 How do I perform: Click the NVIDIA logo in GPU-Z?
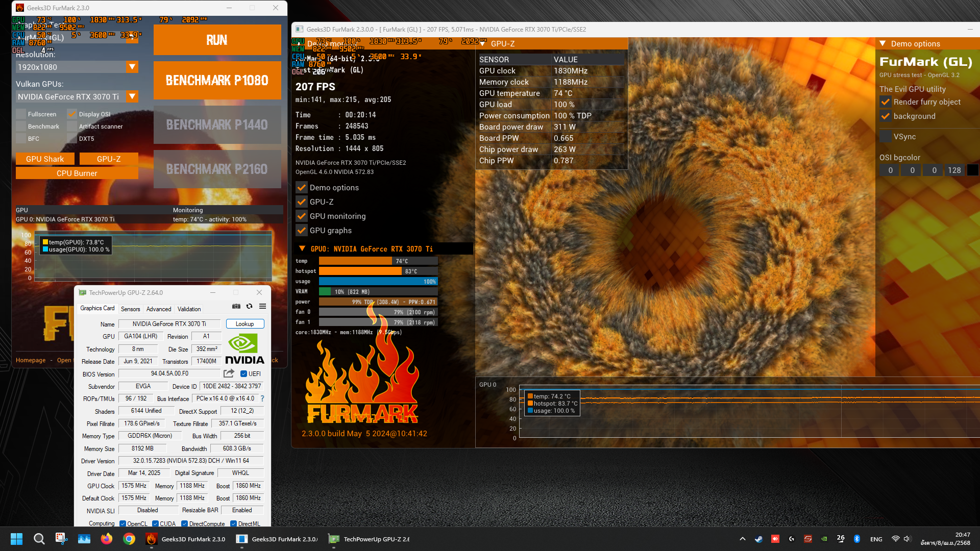244,349
